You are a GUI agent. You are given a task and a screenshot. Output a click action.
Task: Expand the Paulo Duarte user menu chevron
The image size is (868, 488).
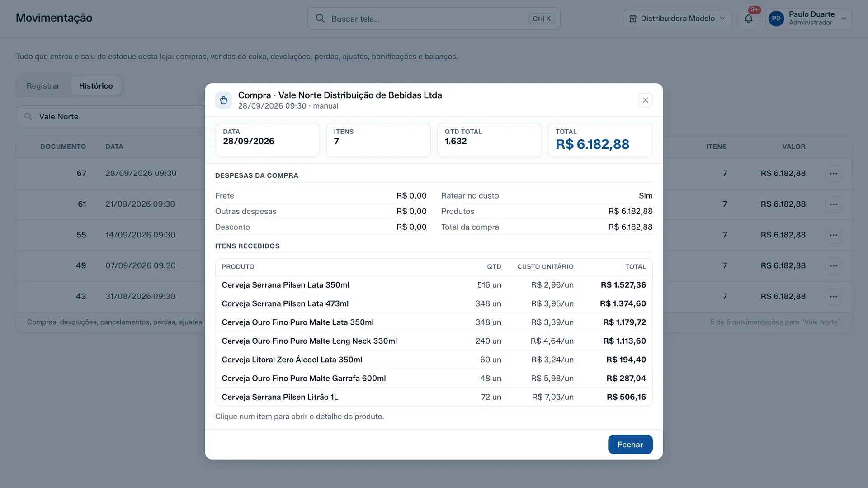844,19
